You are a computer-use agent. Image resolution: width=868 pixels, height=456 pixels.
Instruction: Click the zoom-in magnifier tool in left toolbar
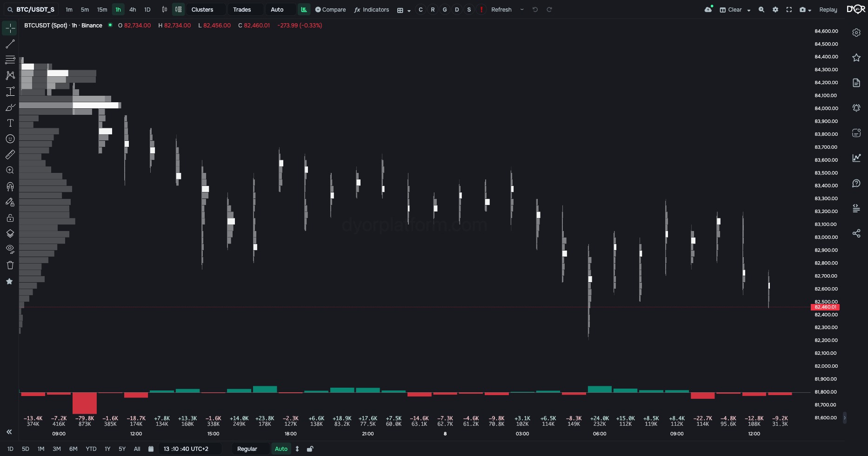10,171
